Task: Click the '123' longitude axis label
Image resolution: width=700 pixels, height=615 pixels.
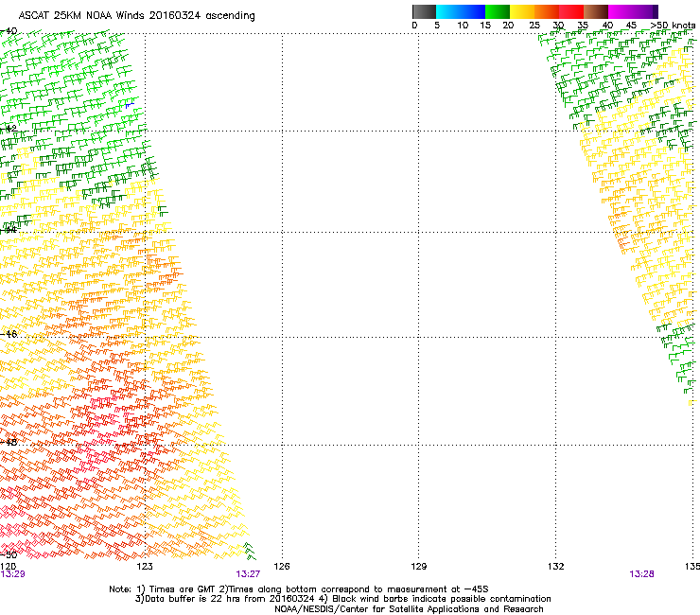Action: (145, 567)
